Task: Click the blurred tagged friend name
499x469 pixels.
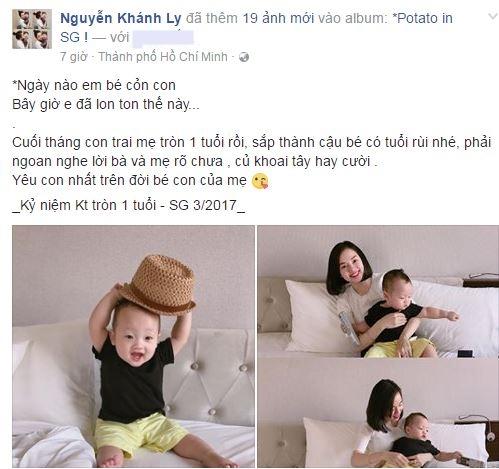Action: pos(163,37)
